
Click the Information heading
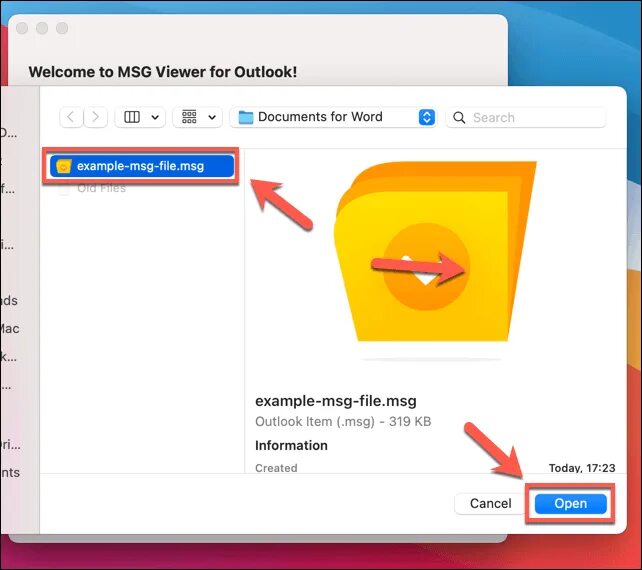291,445
